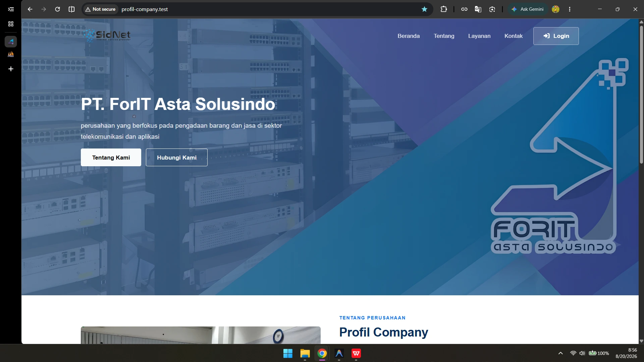Click the scrollbar down arrow
Viewport: 644px width, 362px height.
pos(641,341)
